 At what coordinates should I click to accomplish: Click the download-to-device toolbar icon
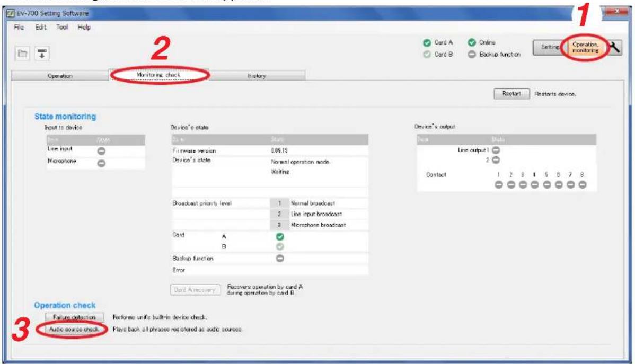[x=42, y=53]
